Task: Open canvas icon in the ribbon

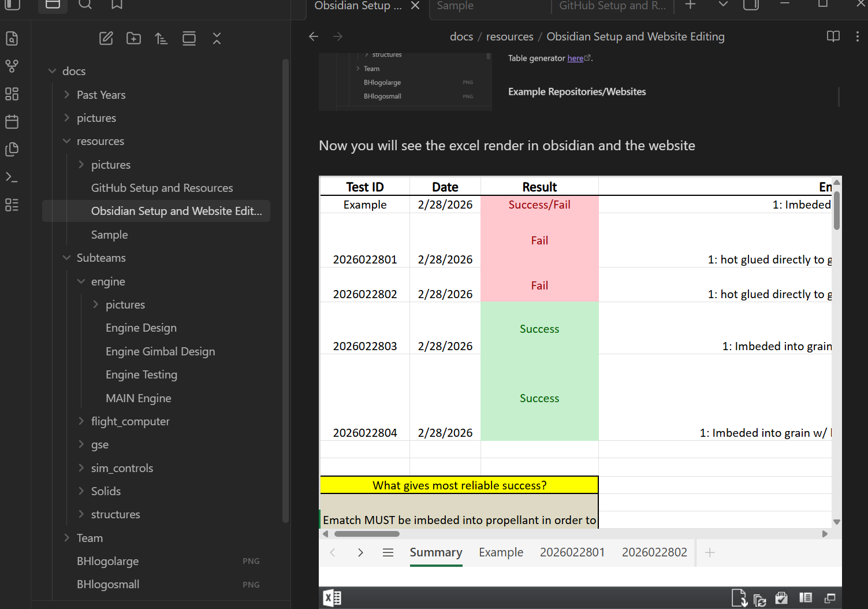Action: tap(12, 94)
